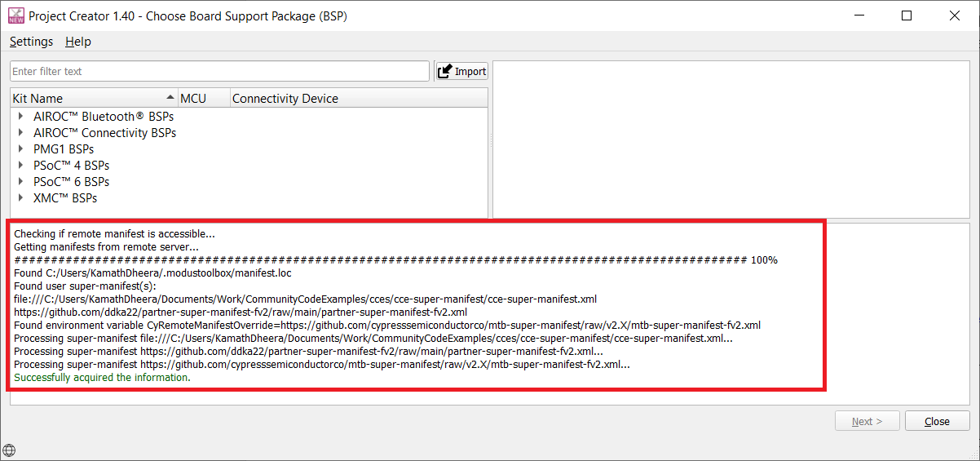Image resolution: width=980 pixels, height=461 pixels.
Task: Open the Help menu
Action: 78,42
